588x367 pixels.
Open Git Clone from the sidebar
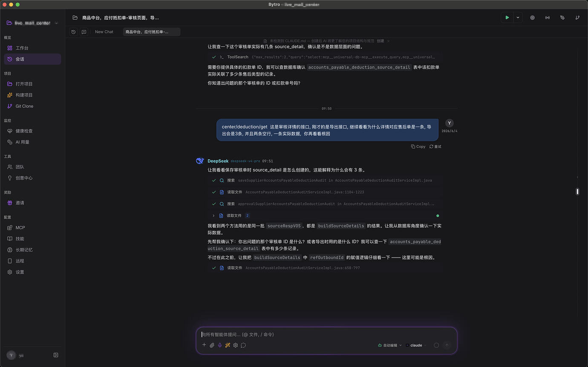pos(32,106)
